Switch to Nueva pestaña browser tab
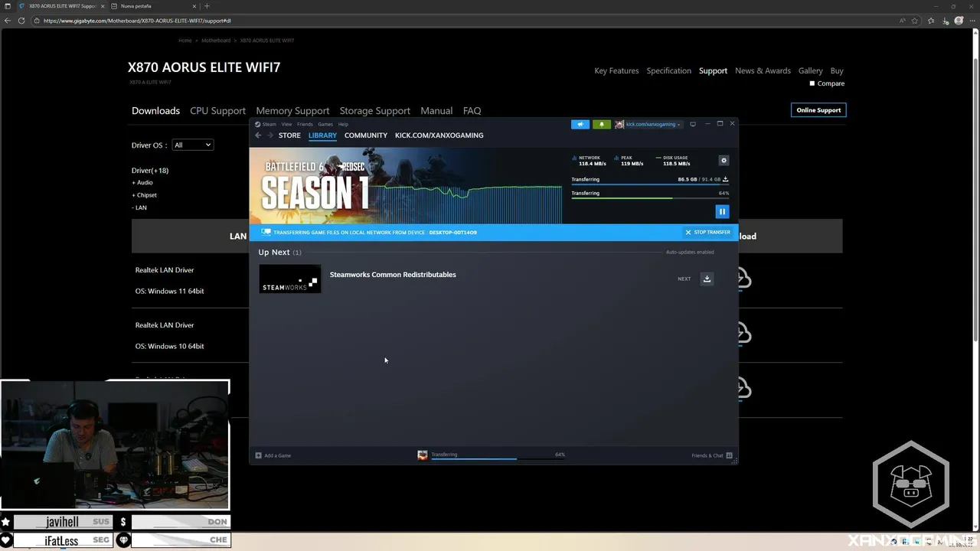The width and height of the screenshot is (980, 551). coord(152,6)
